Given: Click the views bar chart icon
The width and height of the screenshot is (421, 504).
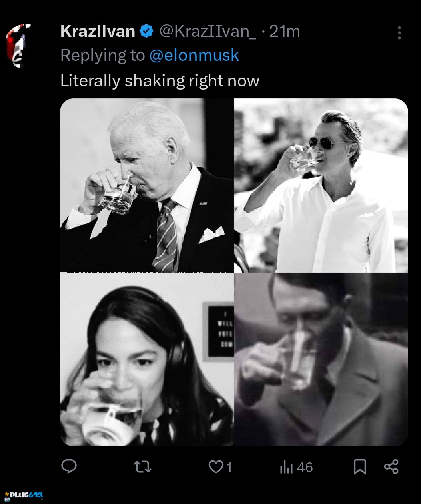Looking at the screenshot, I should [286, 467].
